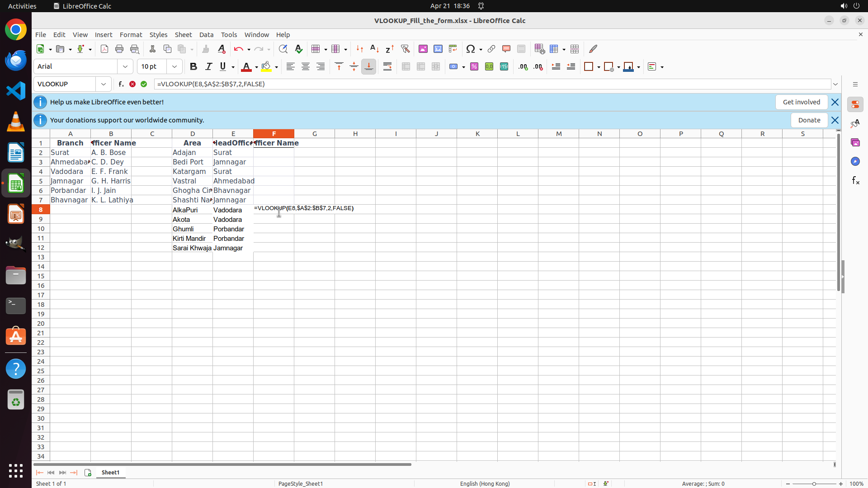This screenshot has width=868, height=488.
Task: Click the zoom slider in status bar
Action: tap(814, 483)
